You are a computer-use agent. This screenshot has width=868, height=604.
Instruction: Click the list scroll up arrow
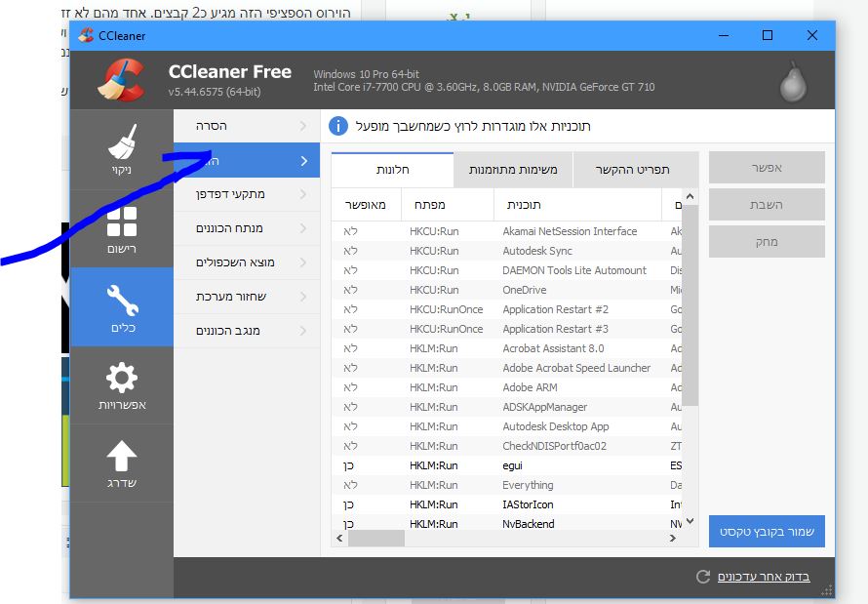tap(690, 196)
